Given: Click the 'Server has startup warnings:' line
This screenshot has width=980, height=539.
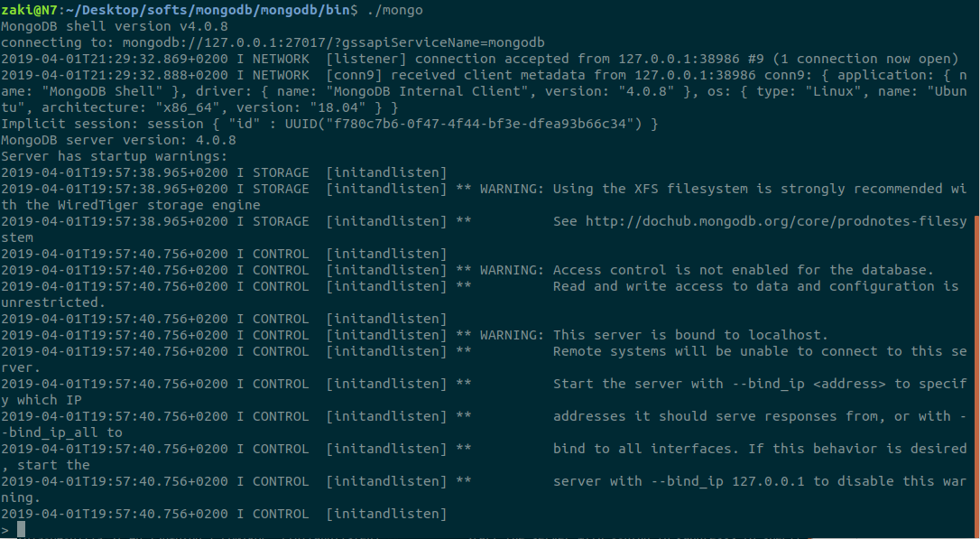Looking at the screenshot, I should pos(115,156).
